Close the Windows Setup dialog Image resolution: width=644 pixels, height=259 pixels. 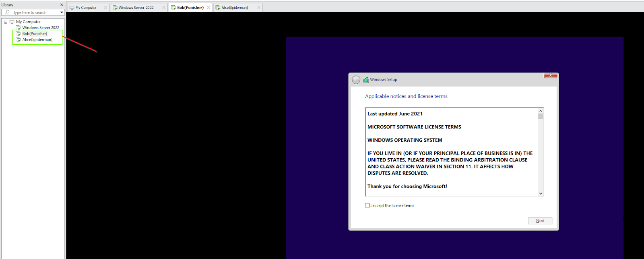click(550, 75)
